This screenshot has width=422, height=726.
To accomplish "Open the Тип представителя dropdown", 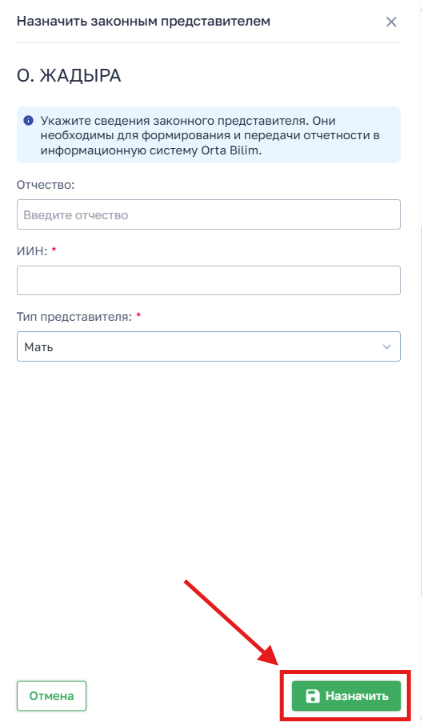I will [208, 346].
